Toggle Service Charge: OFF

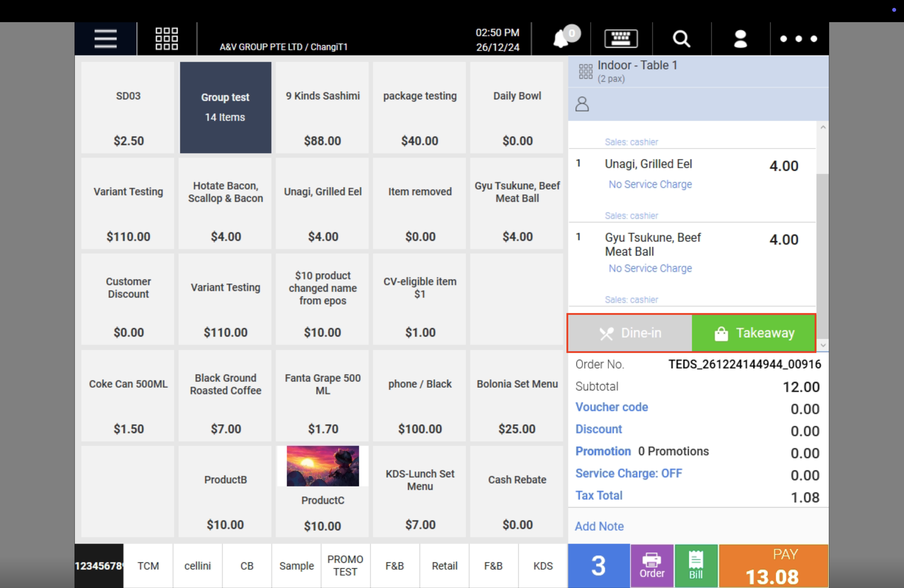(628, 473)
